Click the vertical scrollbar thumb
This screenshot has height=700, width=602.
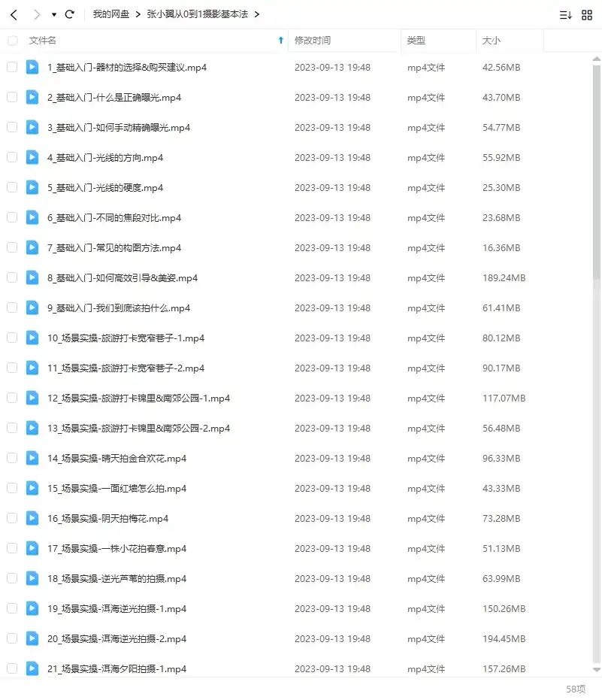[596, 172]
